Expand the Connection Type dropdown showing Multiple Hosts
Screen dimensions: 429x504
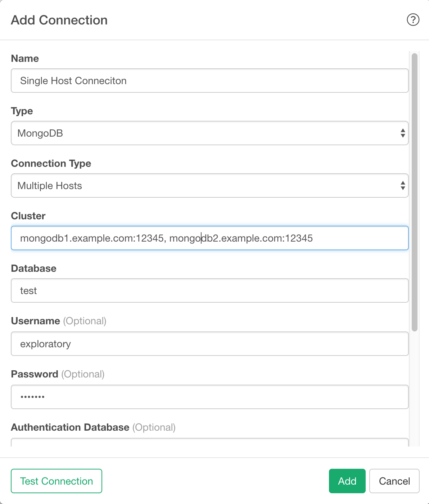(210, 185)
